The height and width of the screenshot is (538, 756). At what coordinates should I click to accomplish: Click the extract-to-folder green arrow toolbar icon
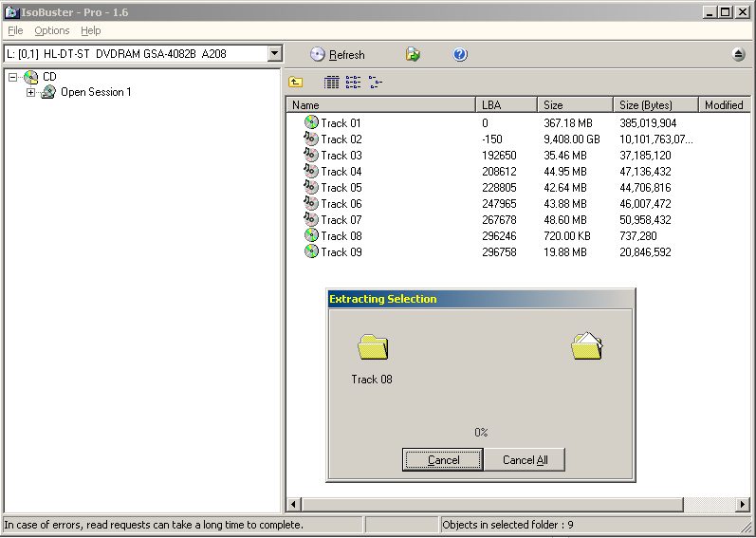point(413,54)
